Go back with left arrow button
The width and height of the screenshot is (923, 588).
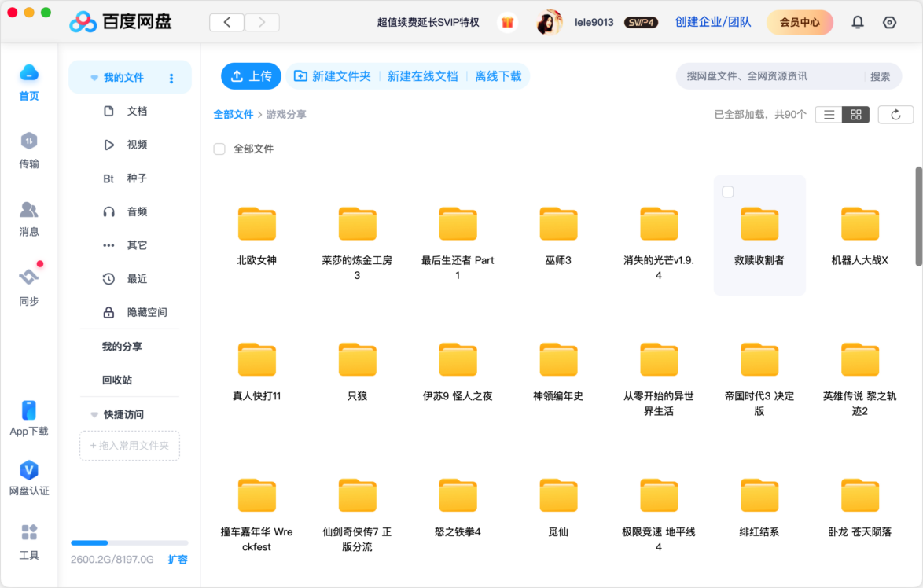pyautogui.click(x=226, y=22)
